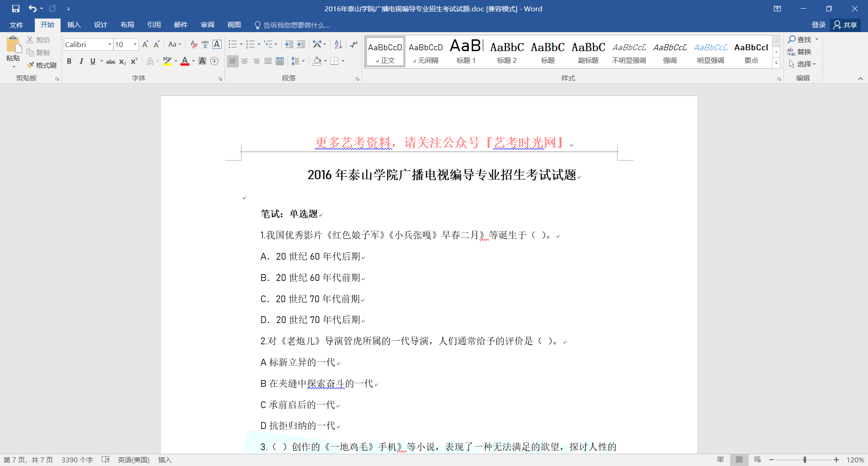Toggle show paragraph marks

coord(354,44)
